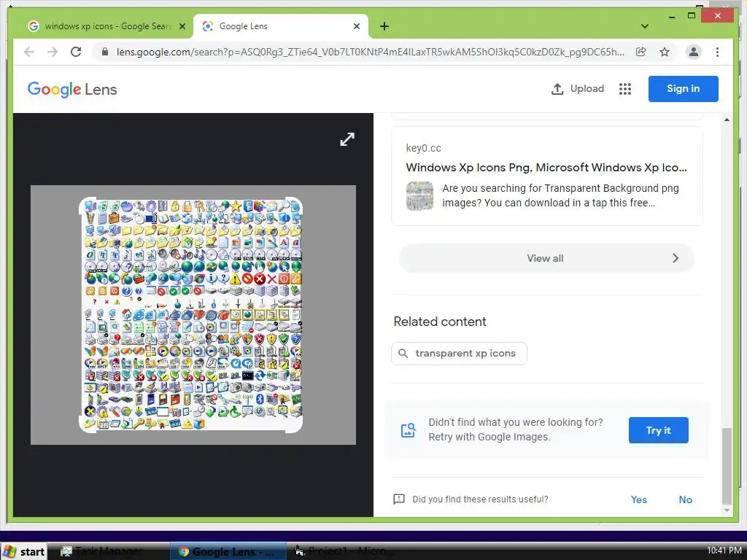Viewport: 747px width, 560px height.
Task: Click the result snippet about Transparent Background png
Action: point(560,195)
